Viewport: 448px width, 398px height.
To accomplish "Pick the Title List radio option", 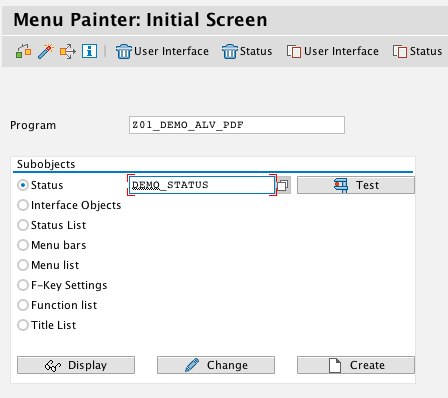I will tap(23, 325).
